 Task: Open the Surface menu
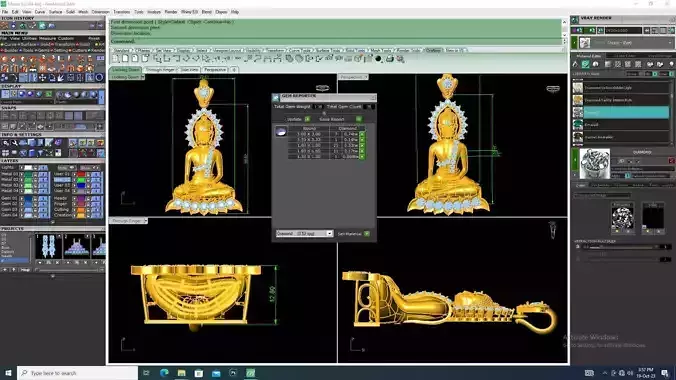(55, 12)
